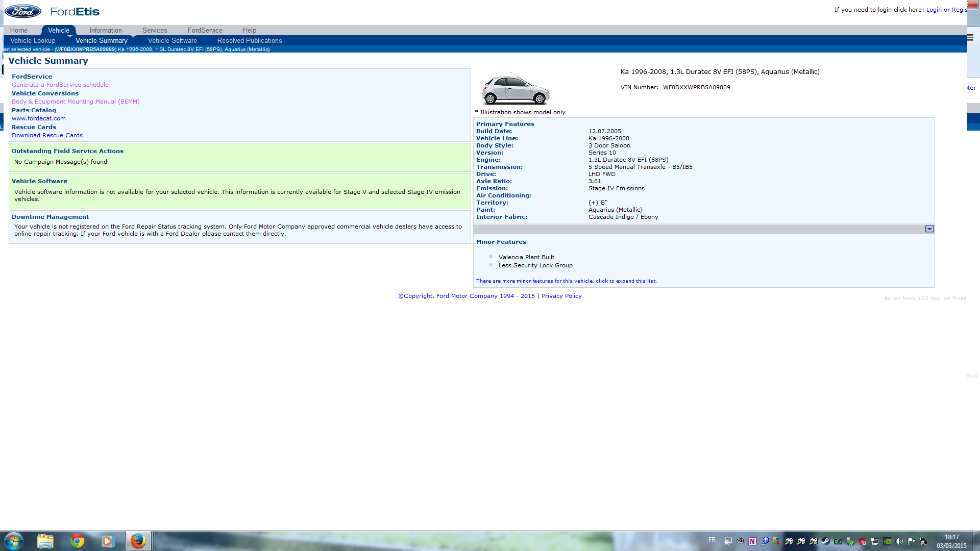Open the Action Center flag icon
Screen dimensions: 980x551
coord(912,541)
